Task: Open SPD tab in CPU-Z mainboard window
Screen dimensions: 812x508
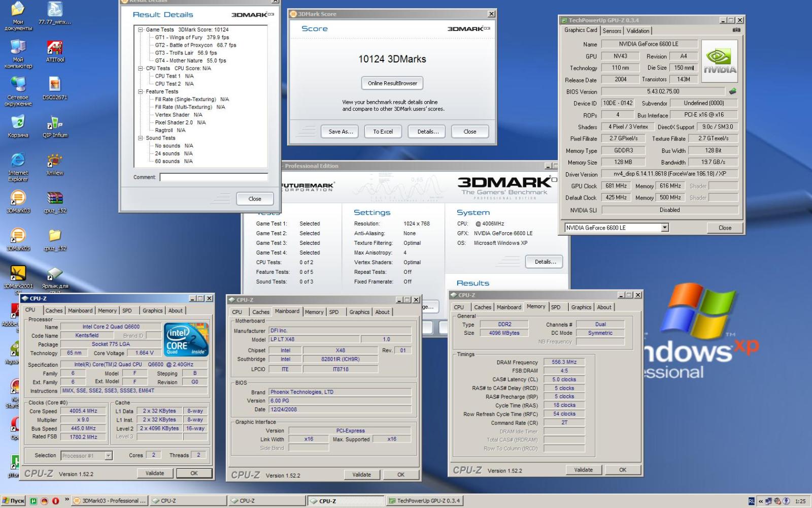Action: pos(334,312)
